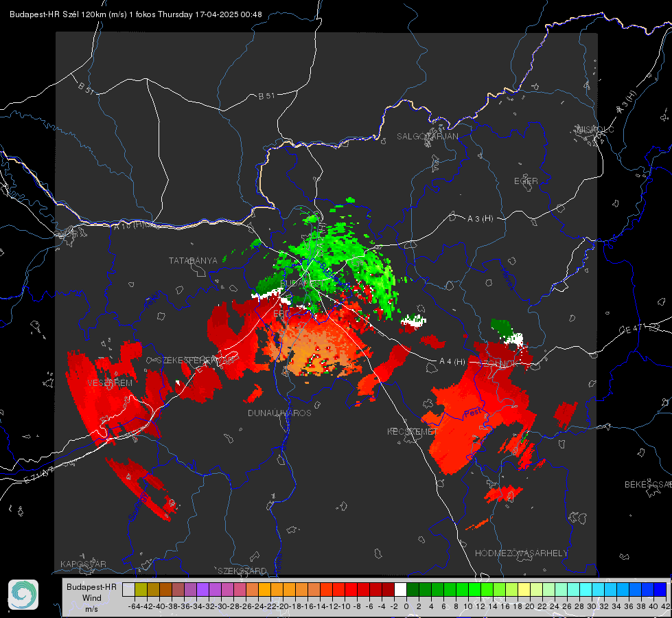Screen dimensions: 672x618
Task: Click the ÉRD town label
Action: (x=281, y=314)
